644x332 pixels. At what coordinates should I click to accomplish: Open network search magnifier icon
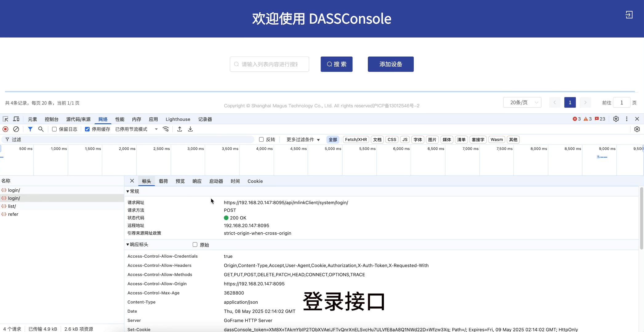pyautogui.click(x=41, y=129)
